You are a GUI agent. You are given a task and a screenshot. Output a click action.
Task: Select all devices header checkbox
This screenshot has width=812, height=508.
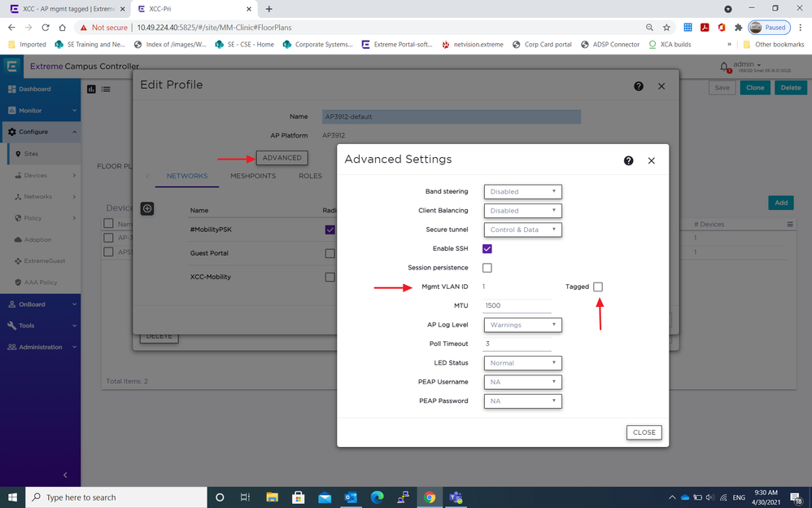[108, 223]
